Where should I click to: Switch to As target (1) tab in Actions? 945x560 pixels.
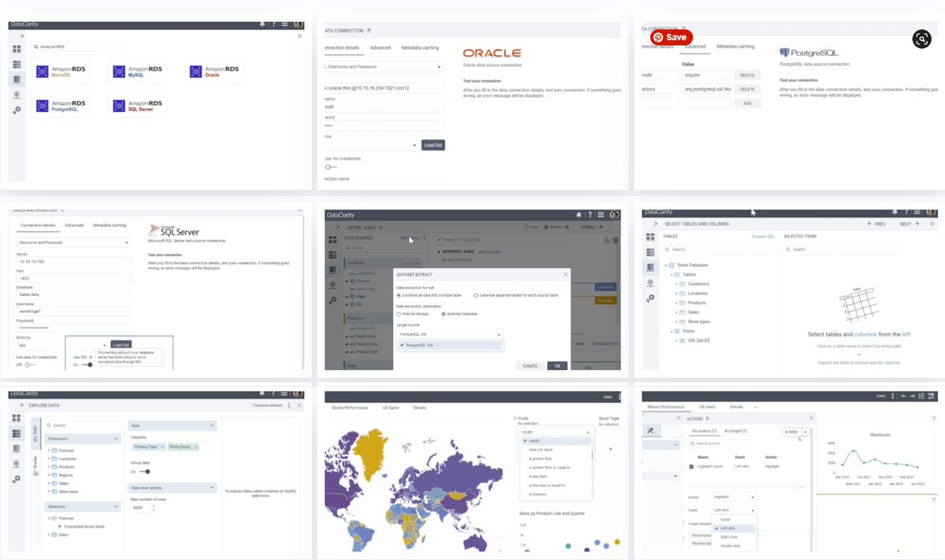[x=736, y=431]
